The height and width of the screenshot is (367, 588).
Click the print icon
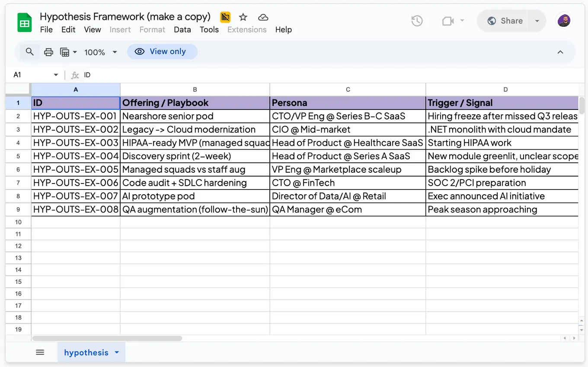(x=48, y=52)
